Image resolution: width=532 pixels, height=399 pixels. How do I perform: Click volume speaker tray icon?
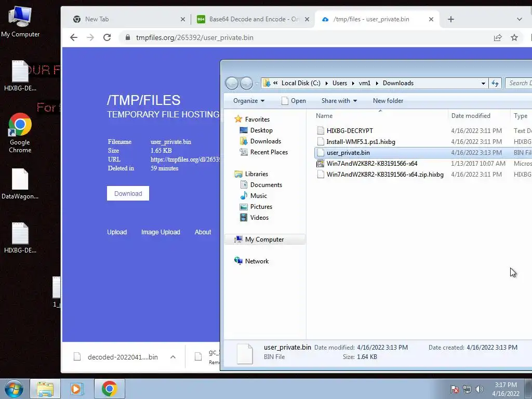(x=480, y=389)
